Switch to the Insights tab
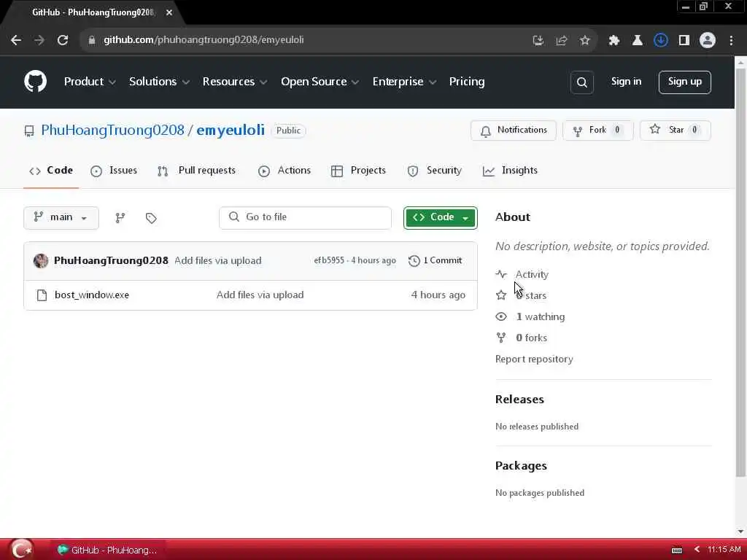Screen dimensions: 747x560 click(x=510, y=171)
